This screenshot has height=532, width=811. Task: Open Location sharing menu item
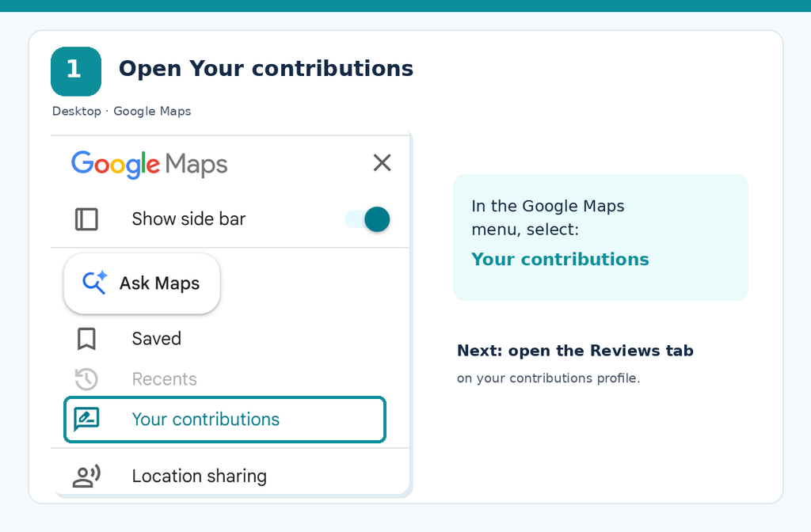click(230, 476)
